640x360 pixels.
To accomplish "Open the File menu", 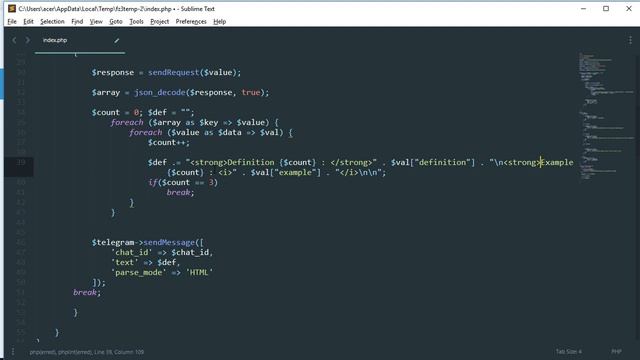I will (12, 22).
